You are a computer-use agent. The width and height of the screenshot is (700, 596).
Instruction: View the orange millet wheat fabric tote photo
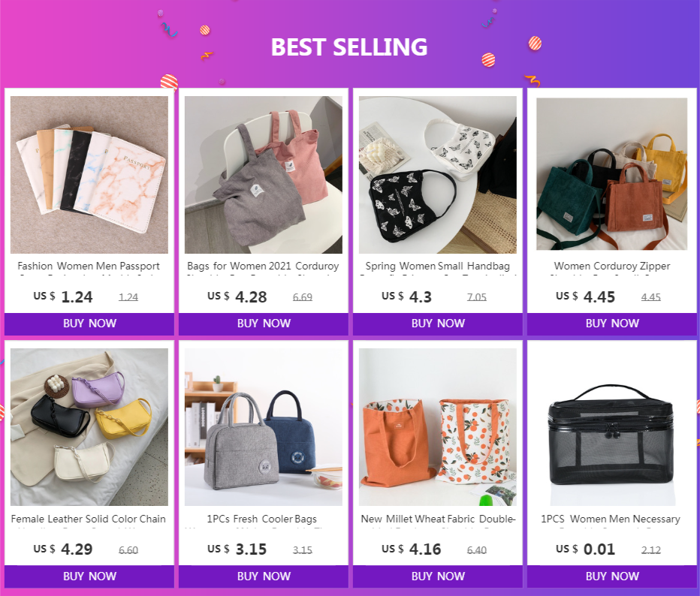point(437,427)
